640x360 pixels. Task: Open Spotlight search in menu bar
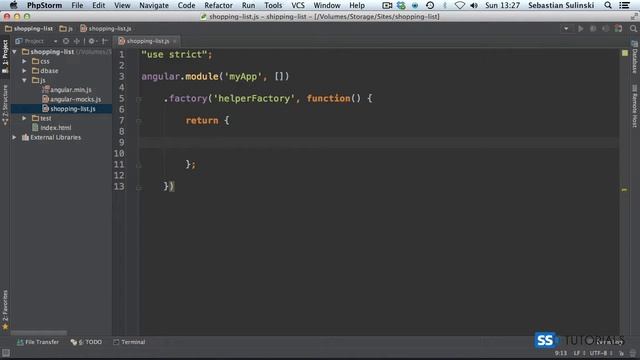click(608, 5)
